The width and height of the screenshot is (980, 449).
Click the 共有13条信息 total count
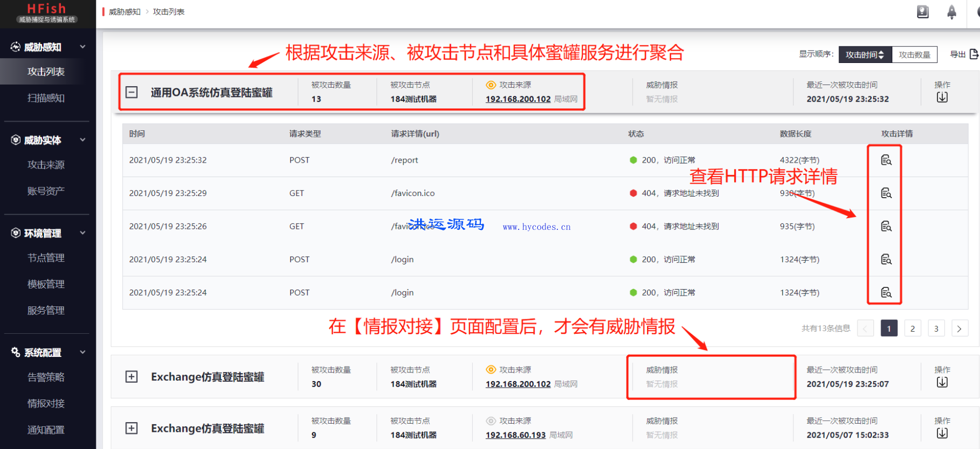[826, 328]
